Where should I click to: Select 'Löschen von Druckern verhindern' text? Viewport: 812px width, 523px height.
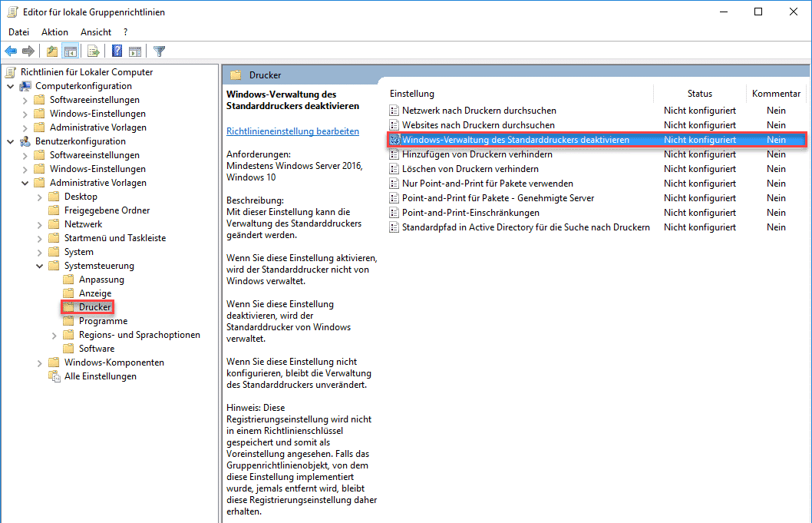(x=470, y=169)
